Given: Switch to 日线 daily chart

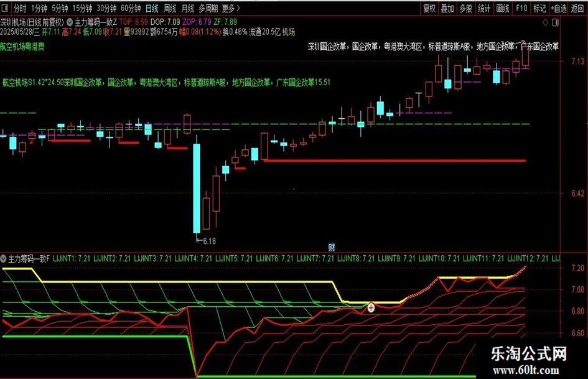Looking at the screenshot, I should coord(152,8).
